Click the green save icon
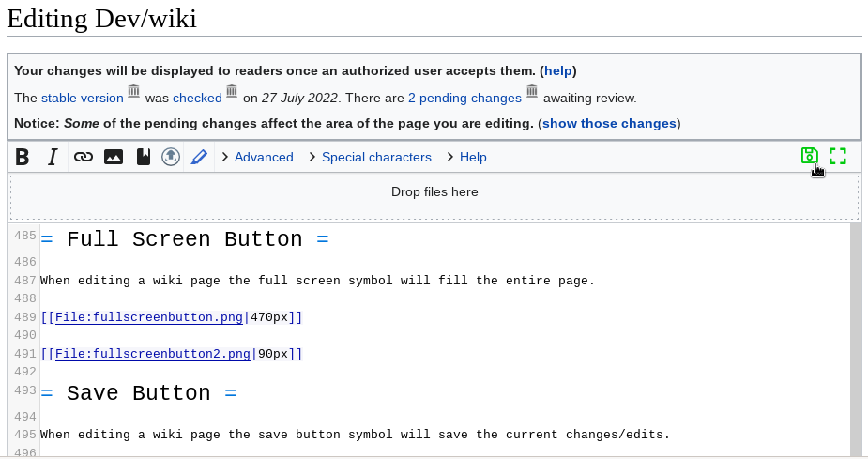 tap(810, 156)
